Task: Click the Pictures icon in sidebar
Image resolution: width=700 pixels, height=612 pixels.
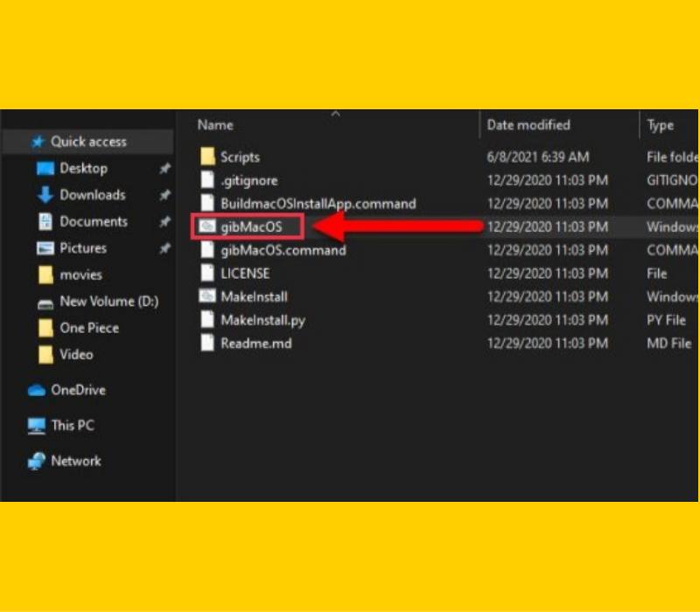Action: pos(45,248)
